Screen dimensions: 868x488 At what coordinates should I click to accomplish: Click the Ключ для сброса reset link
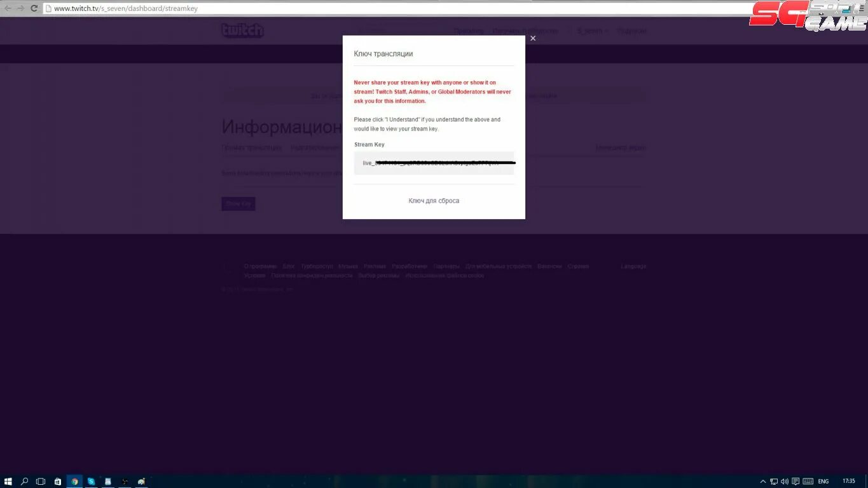pos(434,201)
